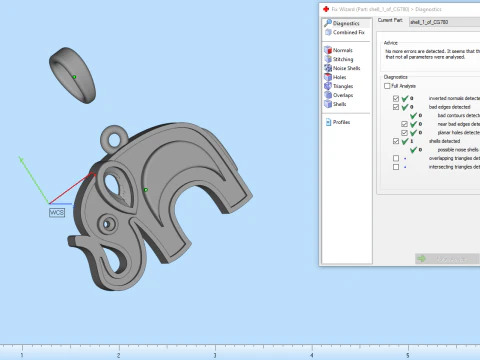480x360 pixels.
Task: Click the green arrow advice button
Action: pos(447,259)
